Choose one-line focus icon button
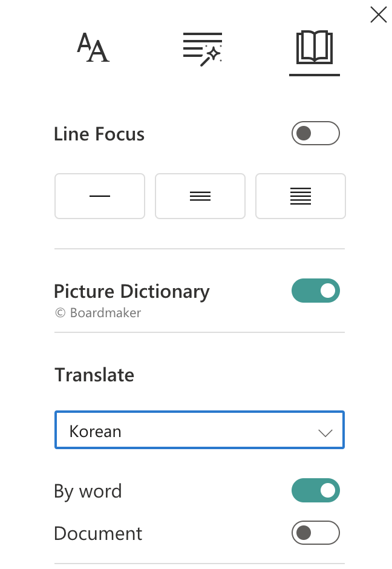Screen dimensions: 392x569 tap(100, 196)
